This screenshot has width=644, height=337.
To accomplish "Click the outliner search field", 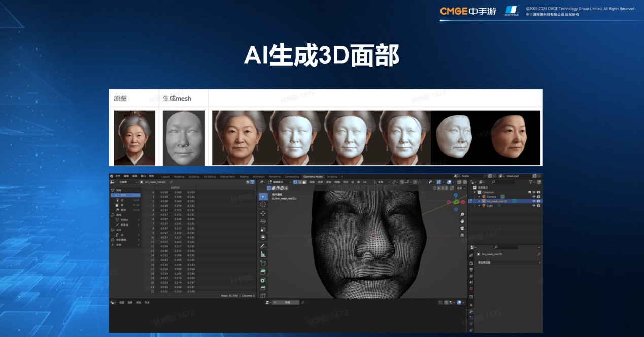I will click(503, 182).
